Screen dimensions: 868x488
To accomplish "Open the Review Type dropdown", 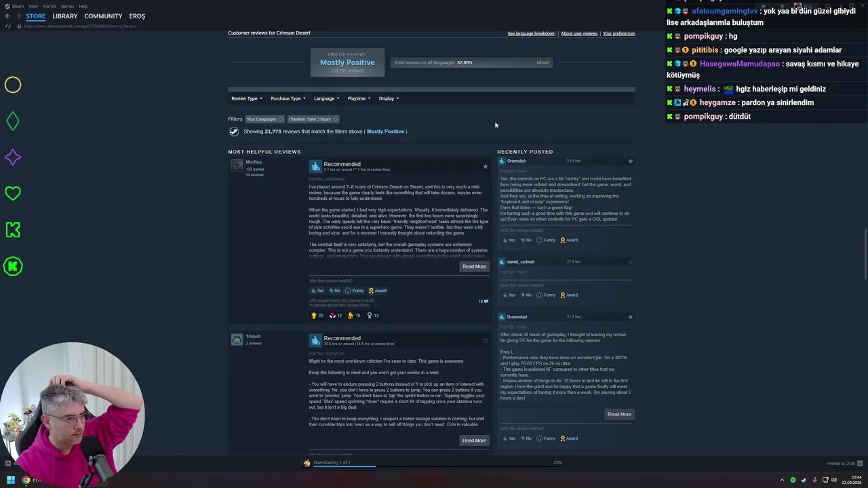I will pos(247,98).
